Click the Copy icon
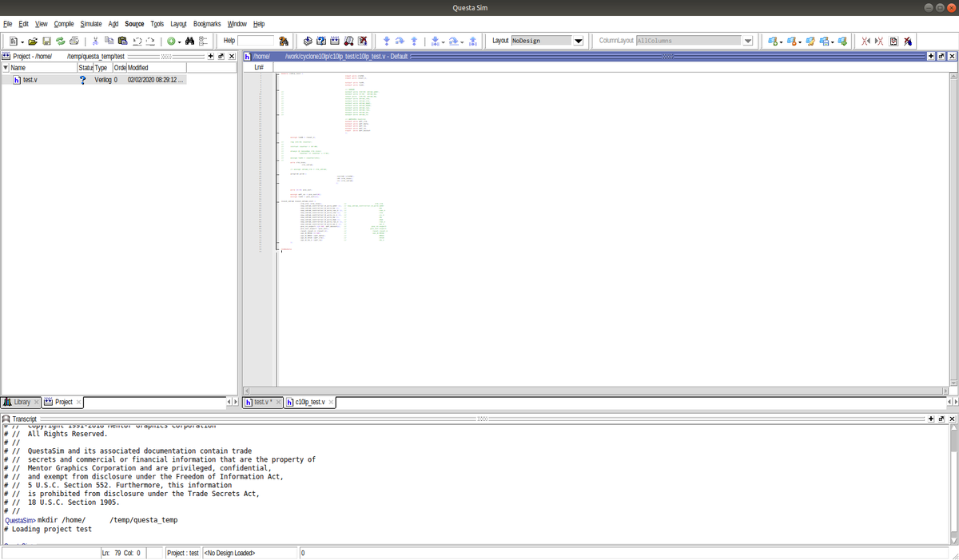Screen dimensions: 959x560 click(x=109, y=41)
